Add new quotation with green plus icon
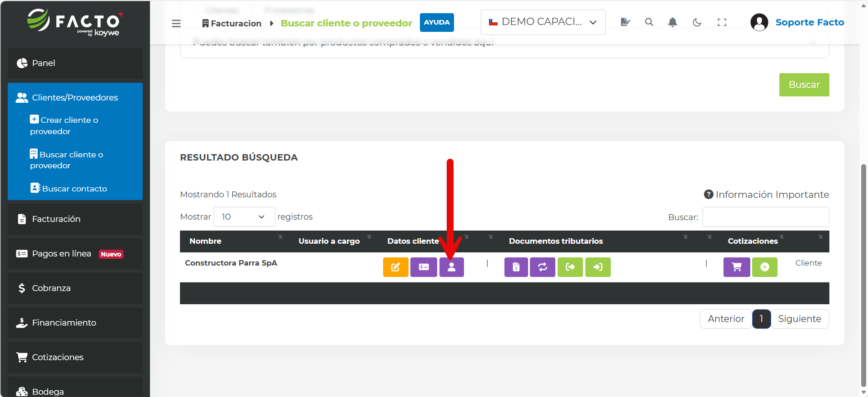The image size is (868, 397). click(765, 267)
